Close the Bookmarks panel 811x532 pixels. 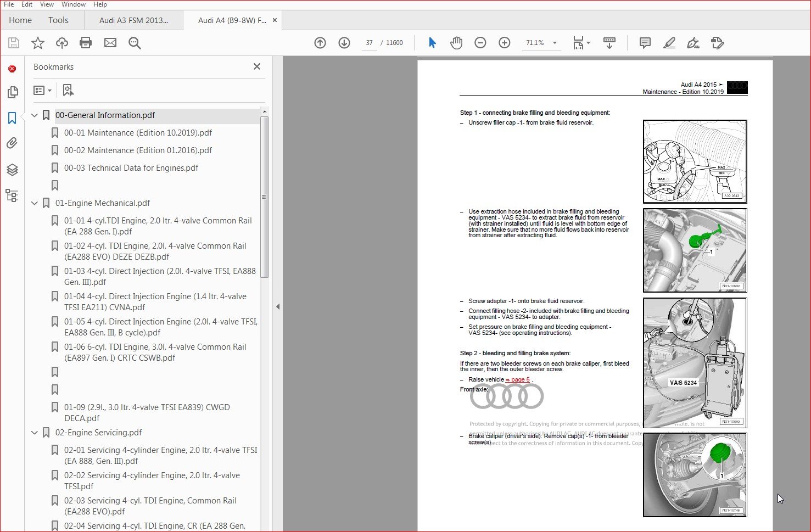click(257, 66)
